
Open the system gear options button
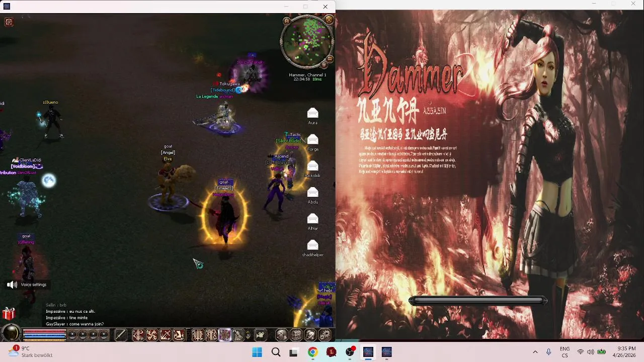click(x=325, y=334)
